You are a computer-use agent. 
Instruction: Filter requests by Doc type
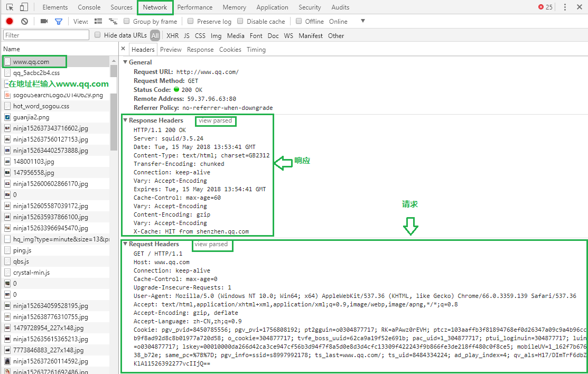(x=273, y=35)
